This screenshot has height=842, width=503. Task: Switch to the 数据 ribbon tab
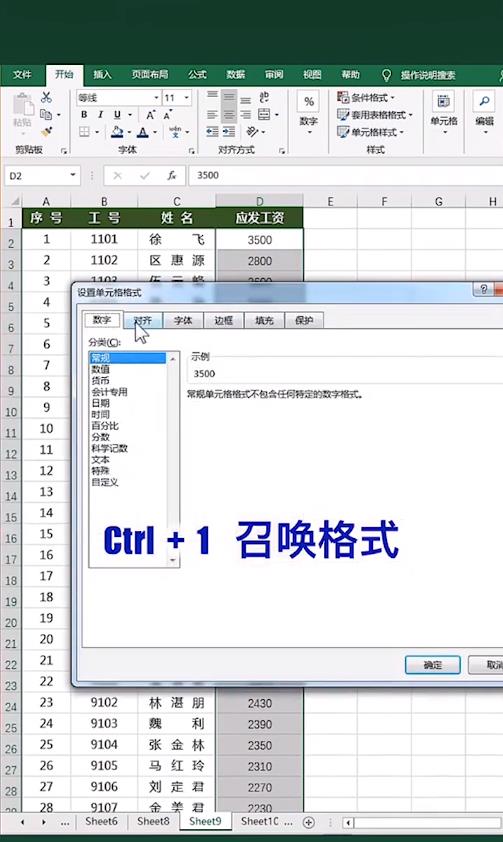[235, 75]
